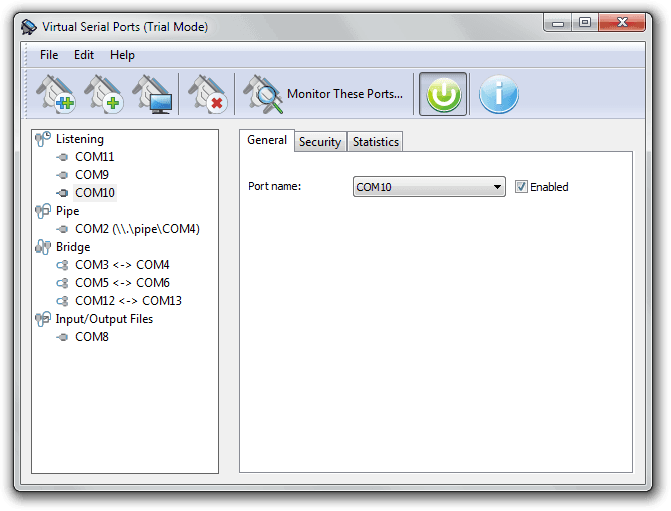Click the Listening group icon
This screenshot has height=511, width=671.
click(x=43, y=139)
